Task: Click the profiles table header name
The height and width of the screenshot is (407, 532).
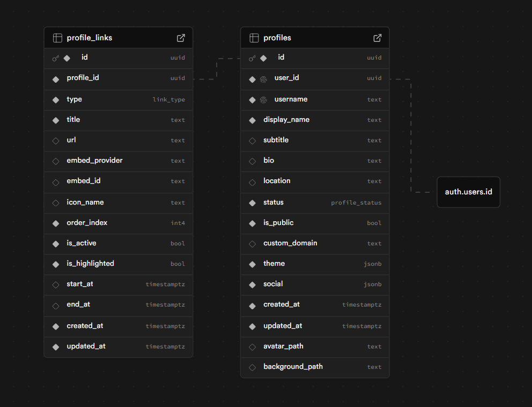Action: (x=277, y=38)
